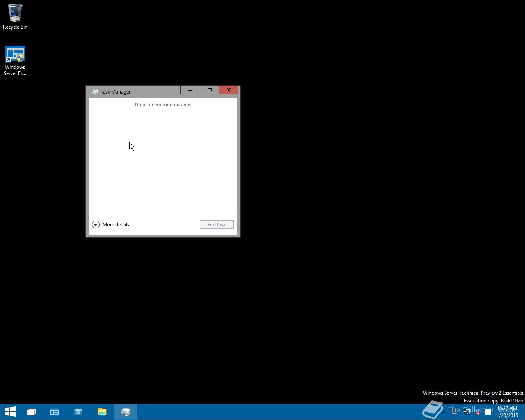Image resolution: width=525 pixels, height=420 pixels.
Task: Open the Start menu
Action: click(x=10, y=412)
